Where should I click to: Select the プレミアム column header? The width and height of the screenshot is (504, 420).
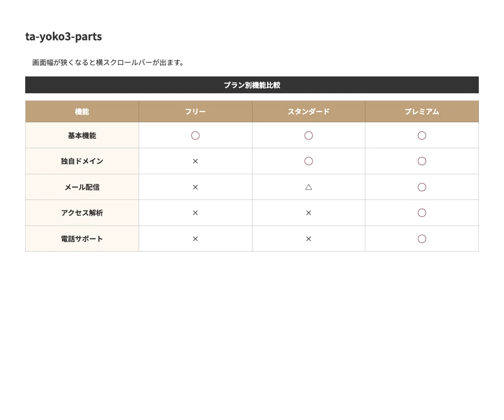(x=422, y=111)
